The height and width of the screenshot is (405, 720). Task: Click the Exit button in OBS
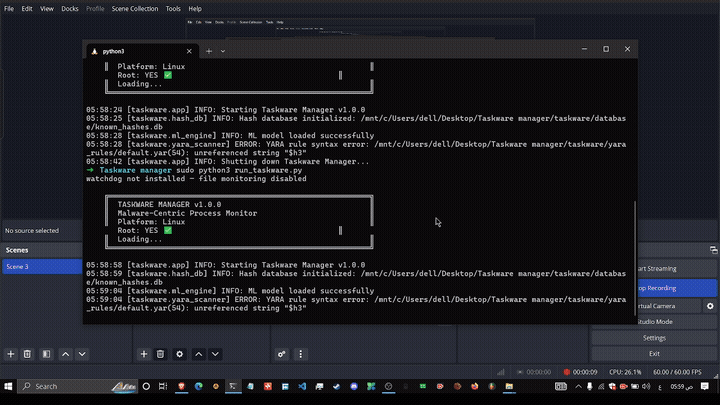click(x=654, y=354)
